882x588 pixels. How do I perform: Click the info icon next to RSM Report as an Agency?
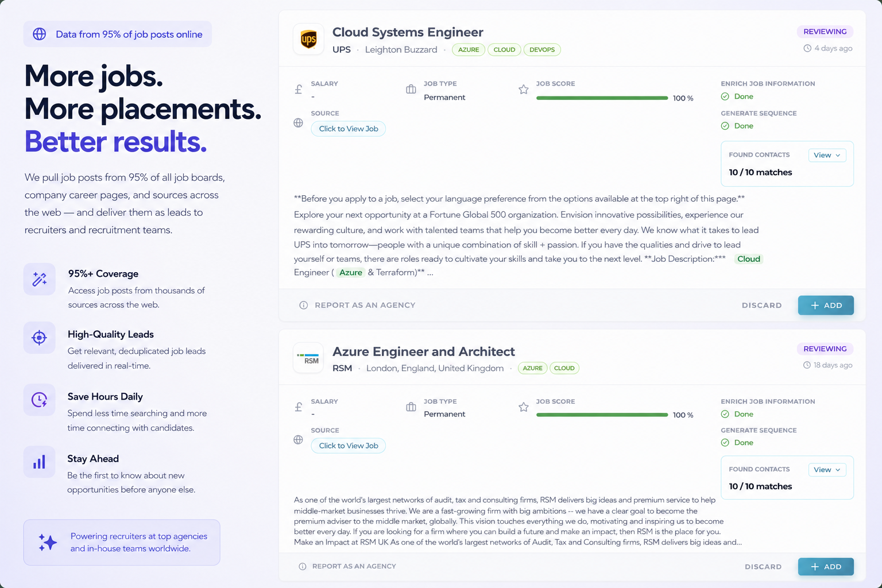tap(303, 566)
